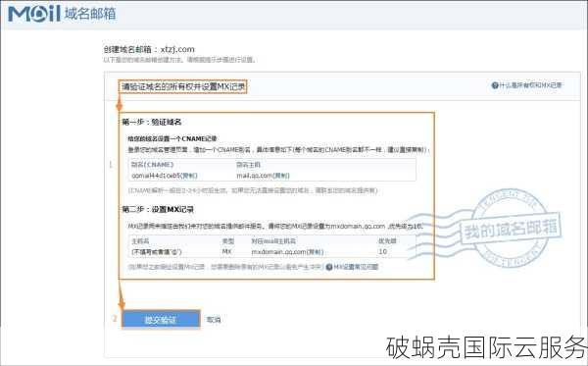Select the 第二步：设置MX记录 heading

coord(158,209)
